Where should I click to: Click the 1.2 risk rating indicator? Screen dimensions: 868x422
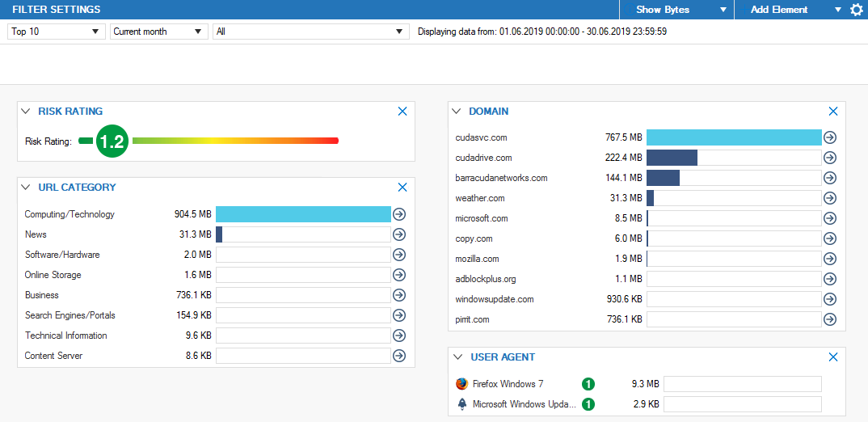click(x=112, y=141)
